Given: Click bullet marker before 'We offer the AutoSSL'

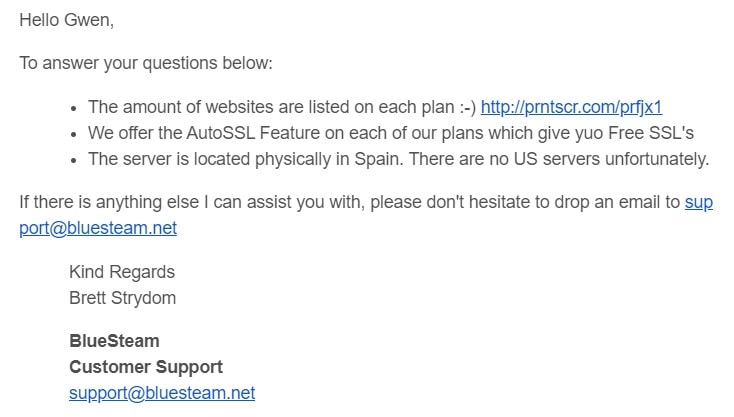Looking at the screenshot, I should (x=73, y=135).
